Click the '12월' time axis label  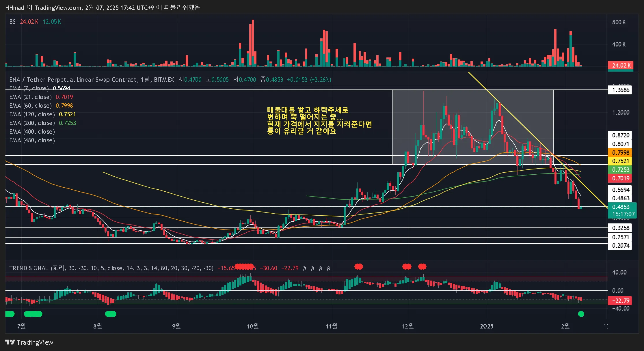tap(408, 326)
